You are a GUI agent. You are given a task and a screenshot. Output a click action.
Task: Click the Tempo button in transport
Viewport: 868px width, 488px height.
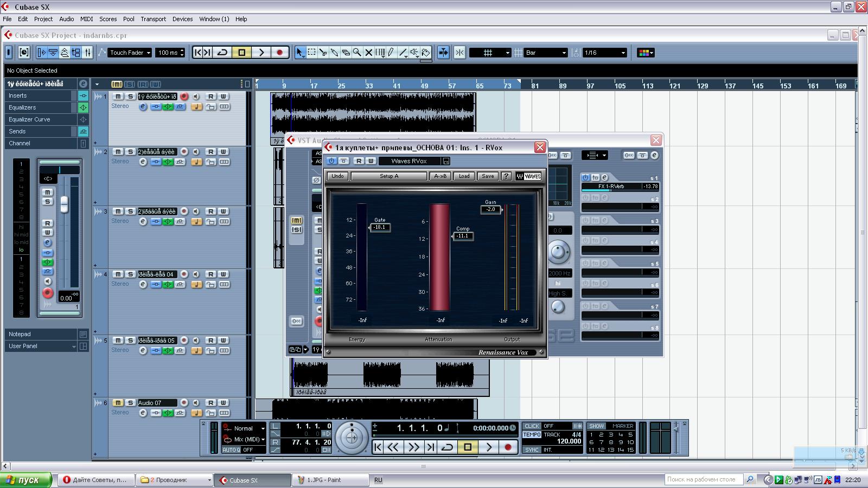click(532, 435)
